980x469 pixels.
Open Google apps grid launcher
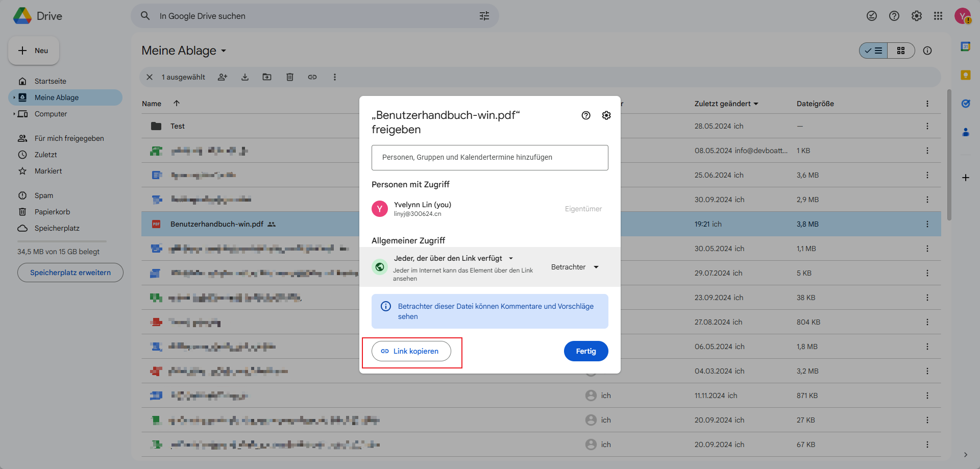coord(938,16)
